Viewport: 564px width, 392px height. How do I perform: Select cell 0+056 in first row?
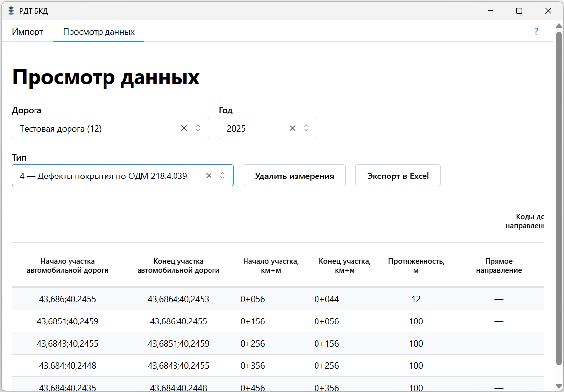(x=271, y=299)
